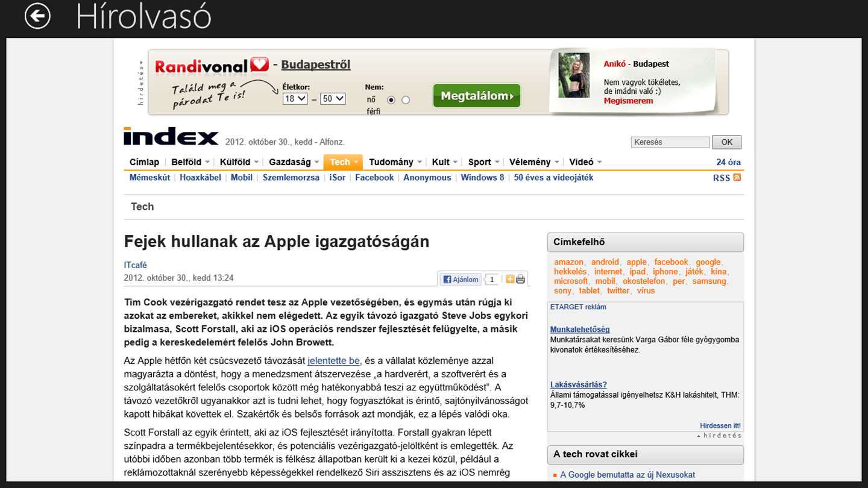The height and width of the screenshot is (488, 868).
Task: Open the Hoaxkábel submenu link
Action: click(201, 178)
